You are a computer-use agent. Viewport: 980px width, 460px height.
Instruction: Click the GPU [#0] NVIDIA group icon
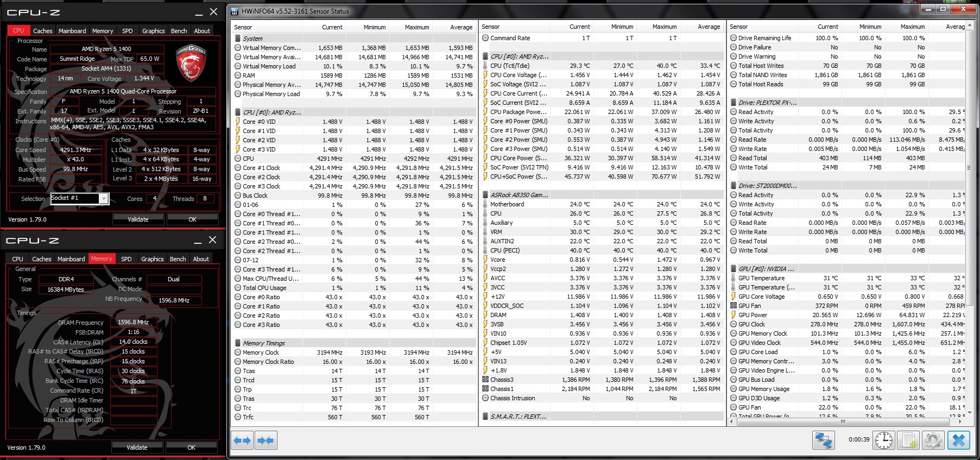[734, 269]
